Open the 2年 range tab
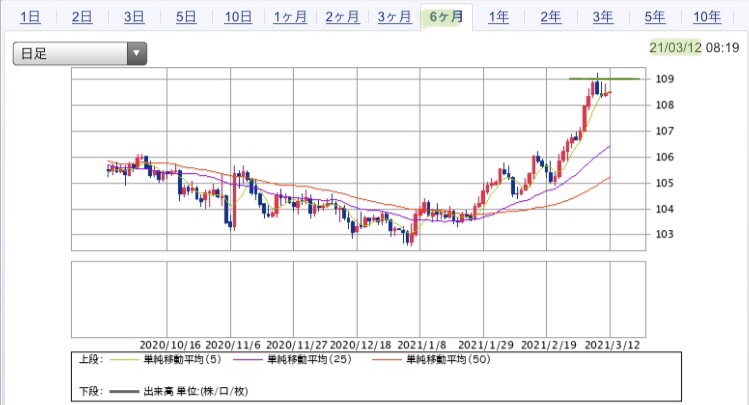 550,17
